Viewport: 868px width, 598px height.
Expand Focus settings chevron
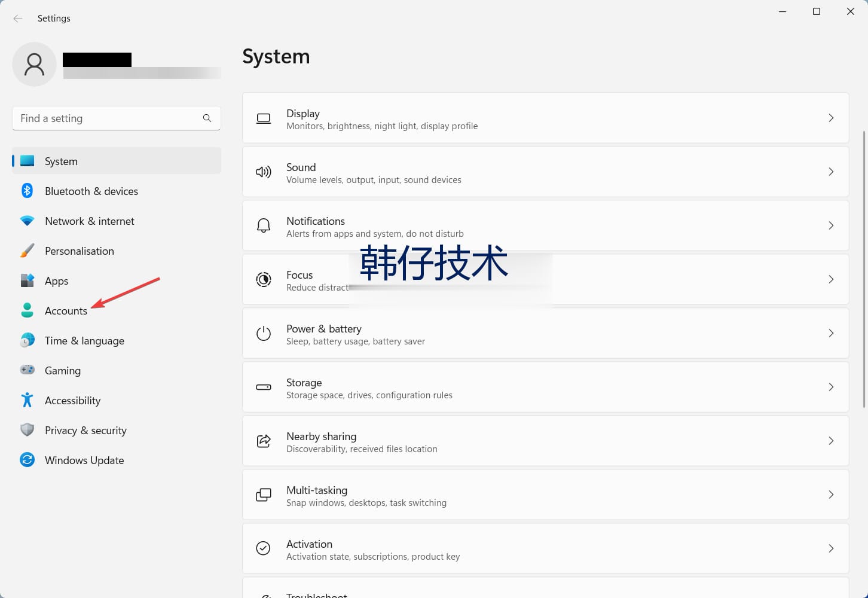click(831, 279)
